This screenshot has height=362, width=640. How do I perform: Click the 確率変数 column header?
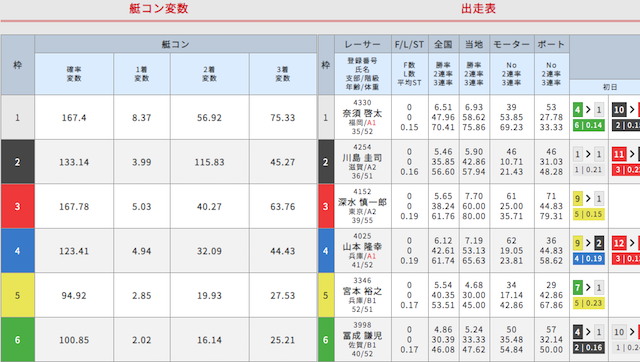pos(74,74)
